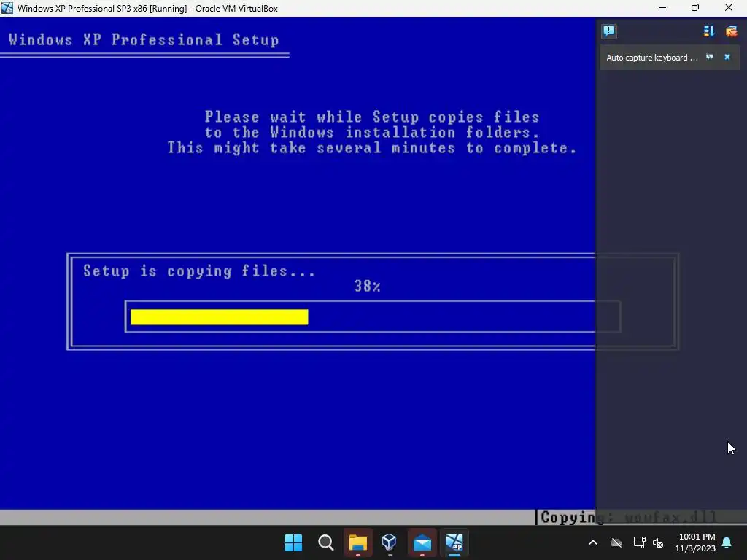Close the VirtualBox VM window
747x560 pixels.
tap(729, 8)
